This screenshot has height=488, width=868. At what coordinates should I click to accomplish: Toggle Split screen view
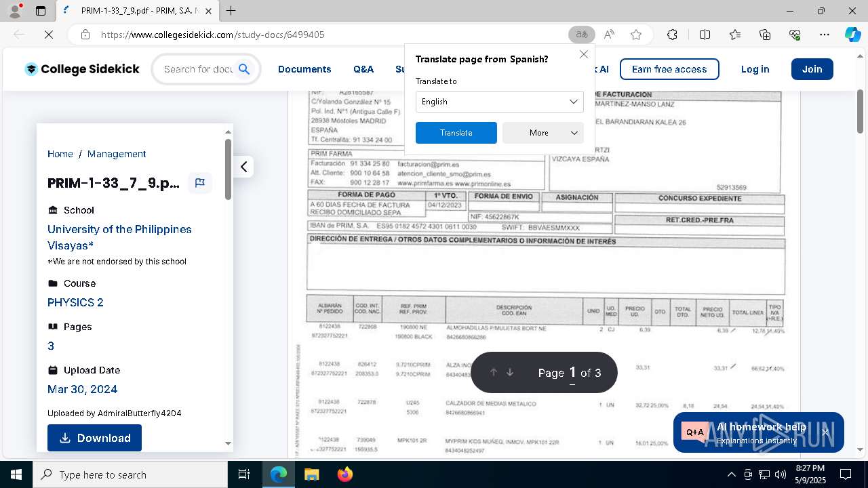point(705,35)
